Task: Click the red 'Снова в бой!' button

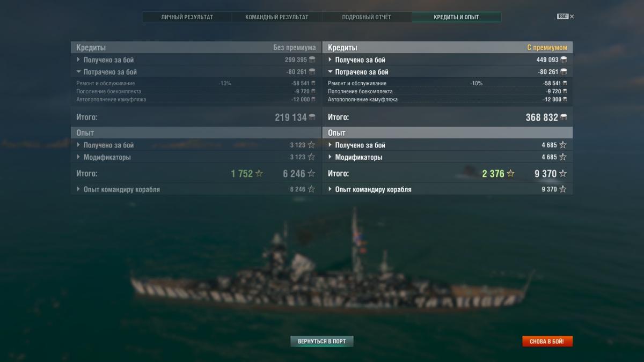Action: click(x=547, y=341)
